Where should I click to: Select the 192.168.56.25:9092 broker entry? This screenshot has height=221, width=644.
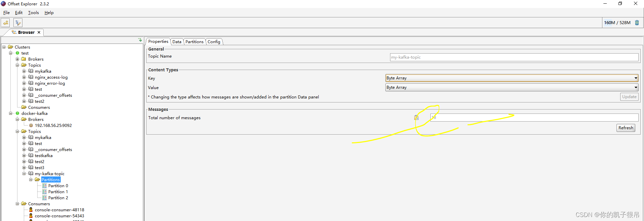point(53,126)
